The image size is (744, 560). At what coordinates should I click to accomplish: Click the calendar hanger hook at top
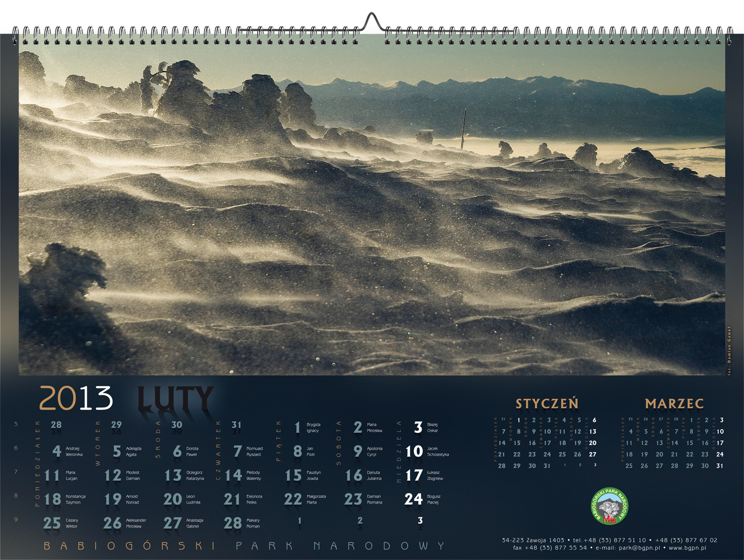[373, 21]
